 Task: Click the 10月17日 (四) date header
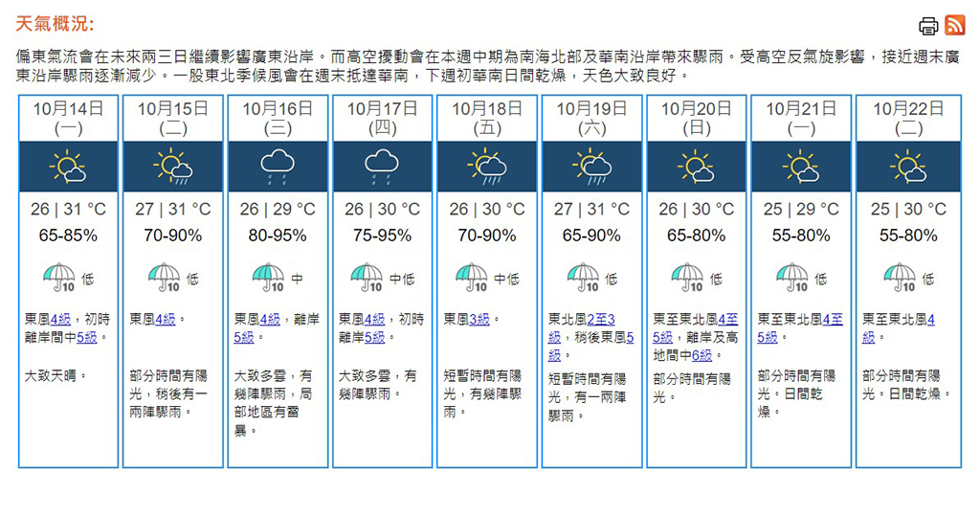coord(382,117)
